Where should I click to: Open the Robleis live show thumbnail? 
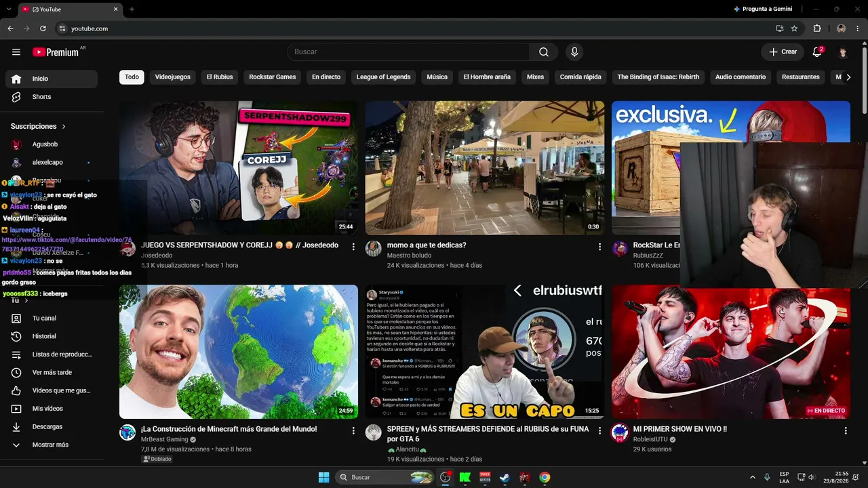[x=731, y=352]
